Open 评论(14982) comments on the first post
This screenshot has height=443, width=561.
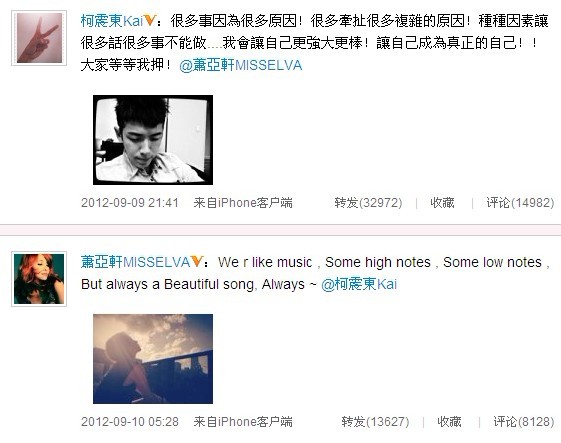pyautogui.click(x=520, y=203)
